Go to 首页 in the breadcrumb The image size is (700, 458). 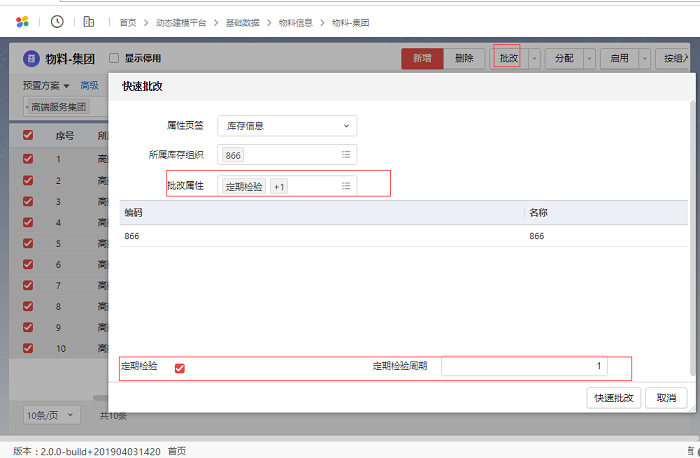(x=128, y=23)
